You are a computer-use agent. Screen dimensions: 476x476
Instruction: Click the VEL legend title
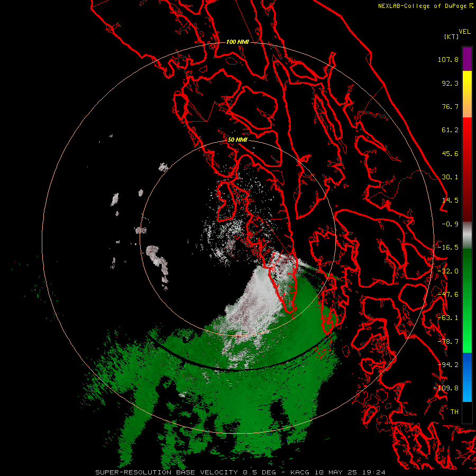click(x=464, y=32)
